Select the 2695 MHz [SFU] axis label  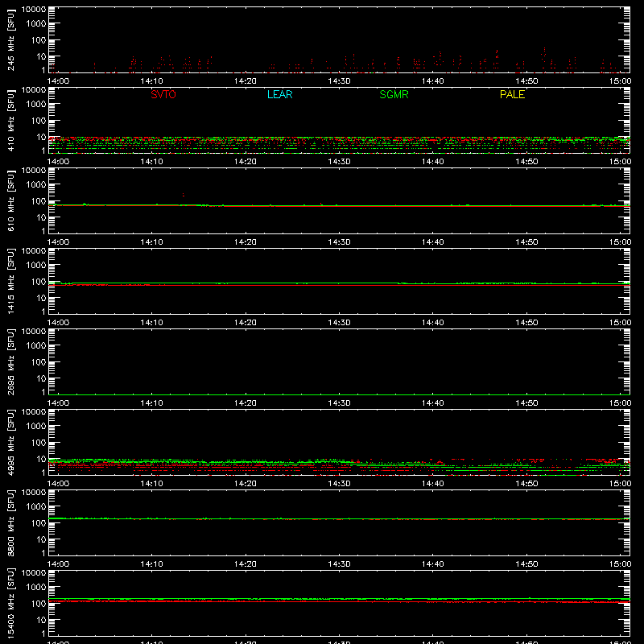(x=10, y=362)
